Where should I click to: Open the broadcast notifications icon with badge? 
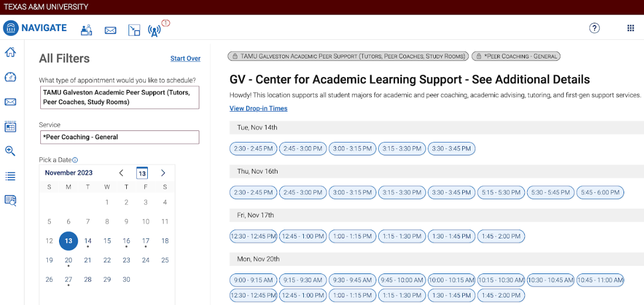(154, 30)
